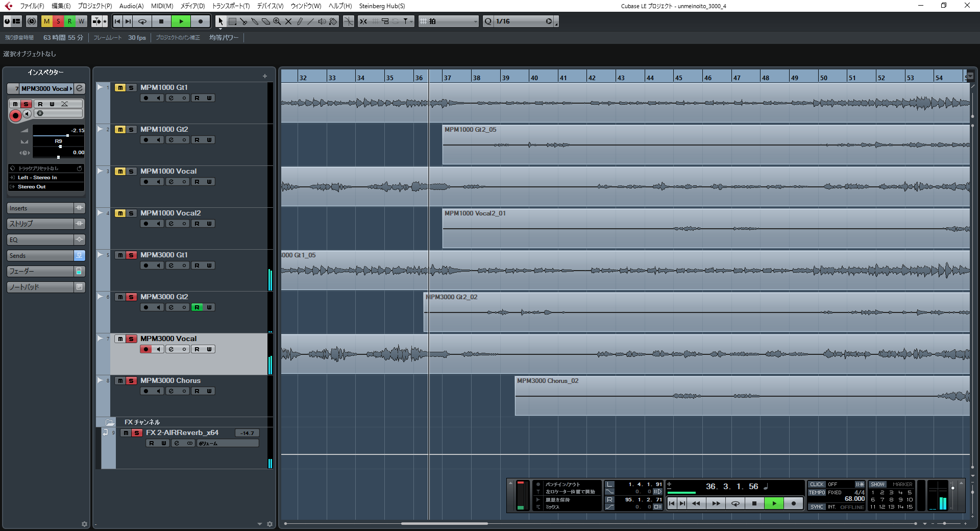Expand the ノートパッド section in Inspector
This screenshot has width=980, height=531.
pos(41,287)
